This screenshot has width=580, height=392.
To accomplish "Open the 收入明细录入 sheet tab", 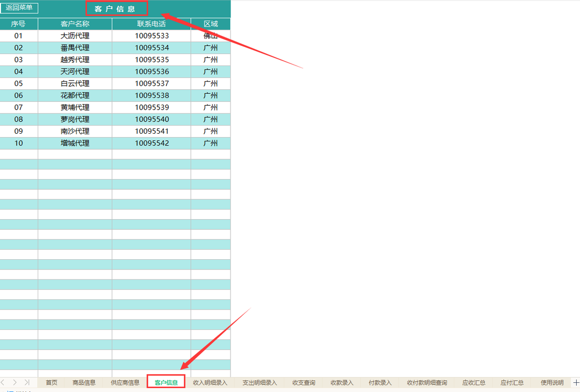I will [210, 382].
